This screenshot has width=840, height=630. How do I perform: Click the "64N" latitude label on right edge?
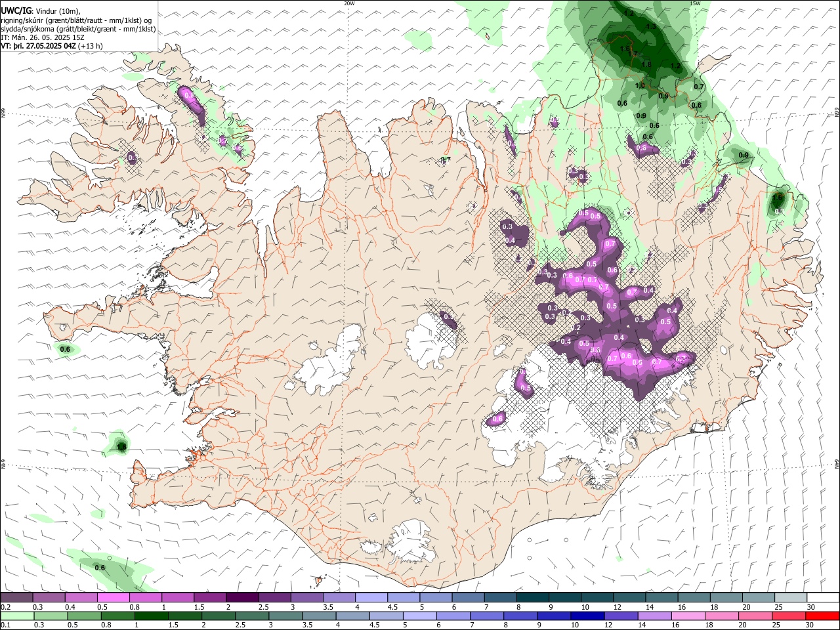click(837, 463)
